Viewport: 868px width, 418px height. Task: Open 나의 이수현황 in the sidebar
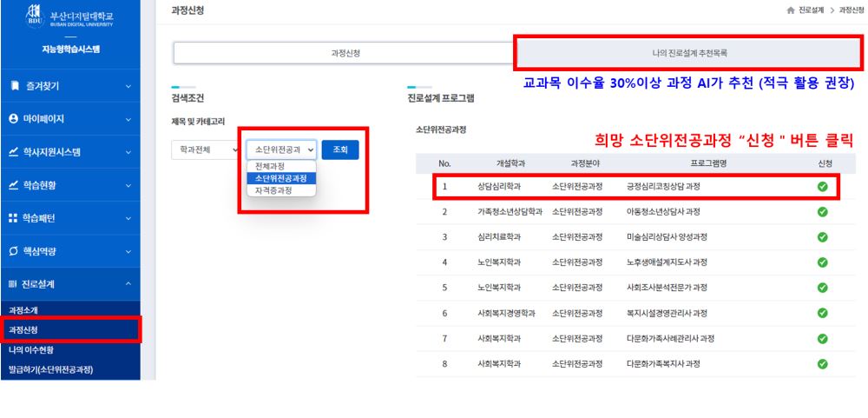[x=31, y=350]
